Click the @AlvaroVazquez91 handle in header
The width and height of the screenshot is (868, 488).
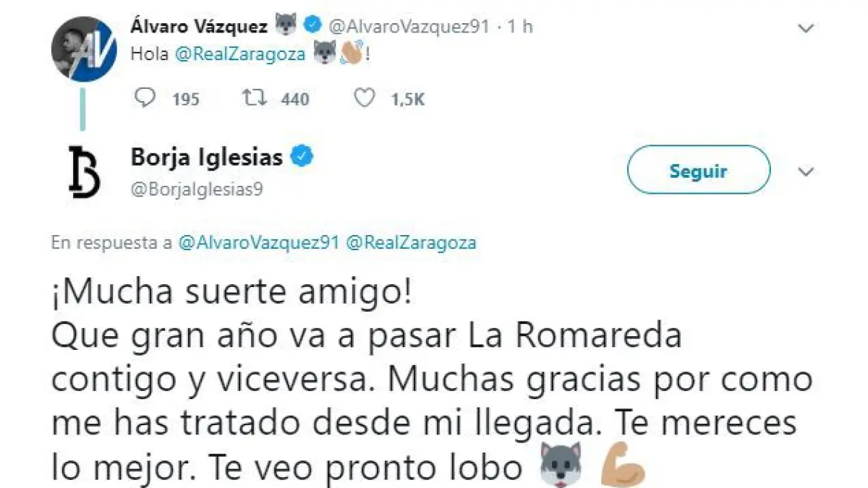409,27
